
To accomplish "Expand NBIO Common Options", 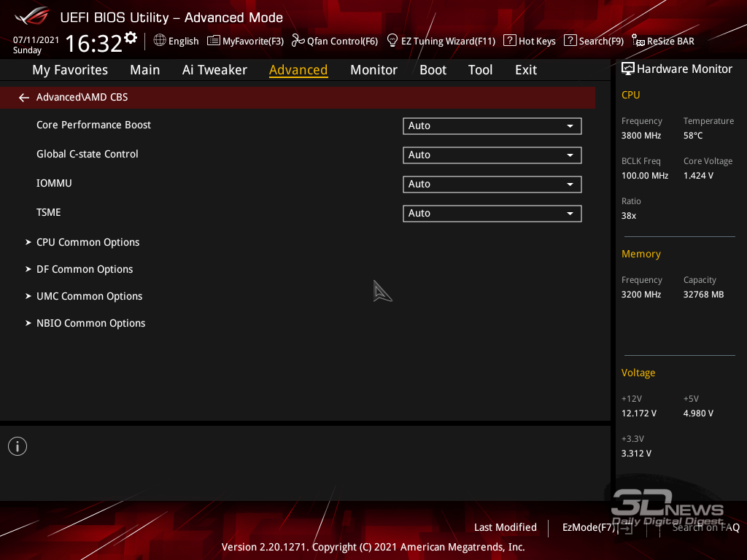I will coord(90,323).
